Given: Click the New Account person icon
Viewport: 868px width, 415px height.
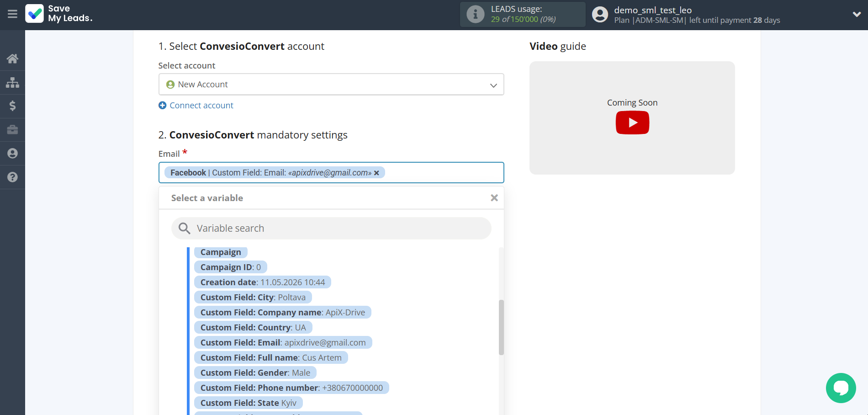Looking at the screenshot, I should coord(170,85).
